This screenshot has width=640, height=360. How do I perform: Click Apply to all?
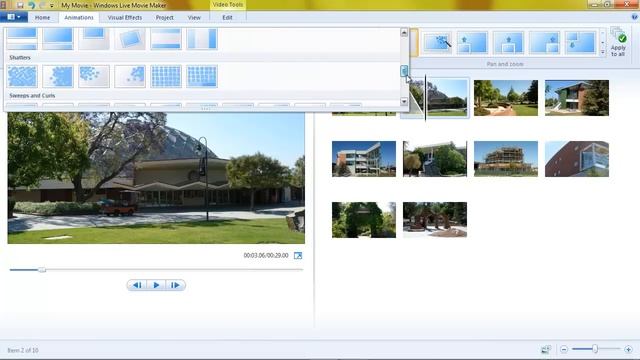coord(618,42)
